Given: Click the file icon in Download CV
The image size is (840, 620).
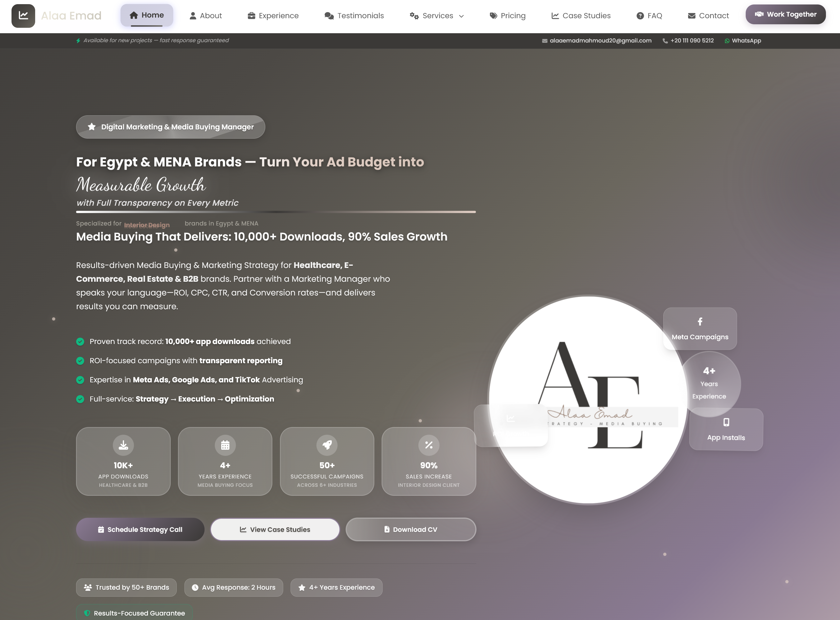Looking at the screenshot, I should point(387,529).
